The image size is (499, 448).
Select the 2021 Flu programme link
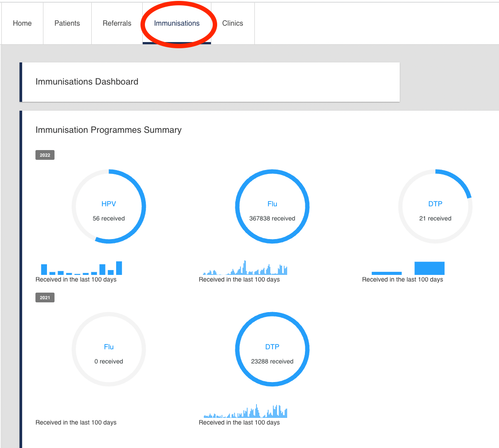109,347
